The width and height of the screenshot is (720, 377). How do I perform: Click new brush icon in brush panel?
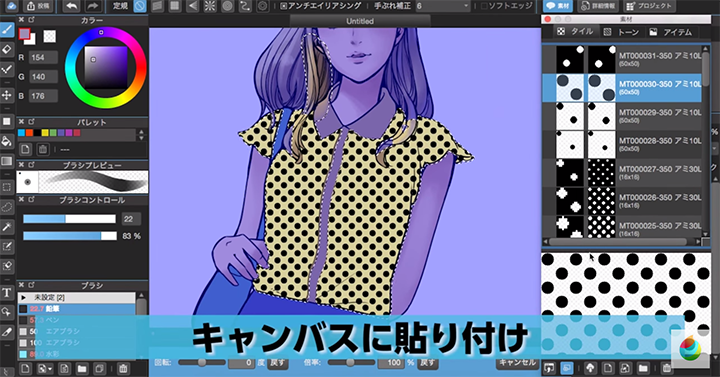(x=25, y=369)
